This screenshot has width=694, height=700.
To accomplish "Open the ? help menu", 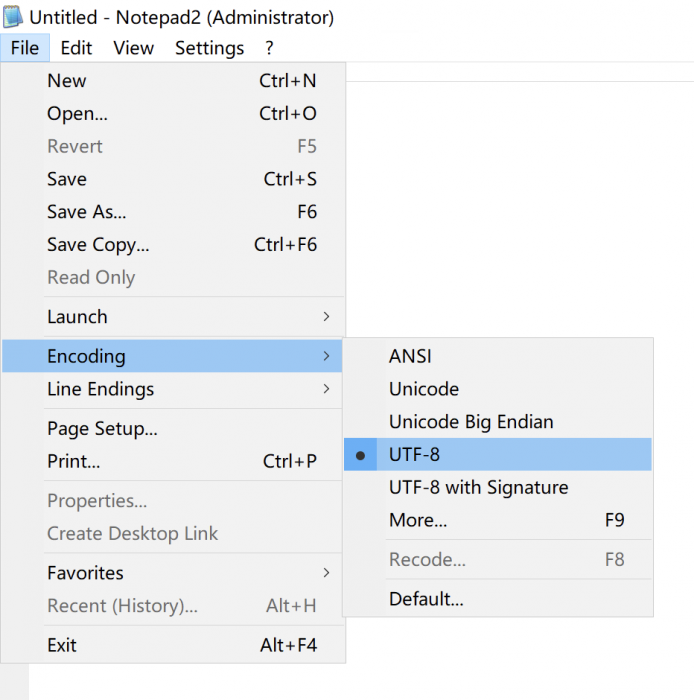I will pyautogui.click(x=269, y=48).
